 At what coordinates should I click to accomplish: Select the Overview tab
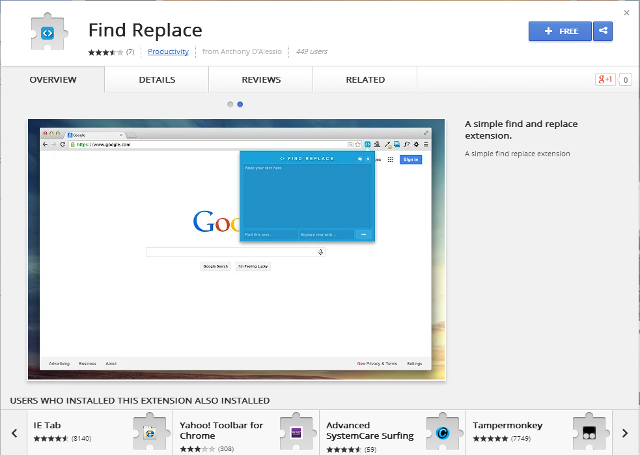coord(53,80)
